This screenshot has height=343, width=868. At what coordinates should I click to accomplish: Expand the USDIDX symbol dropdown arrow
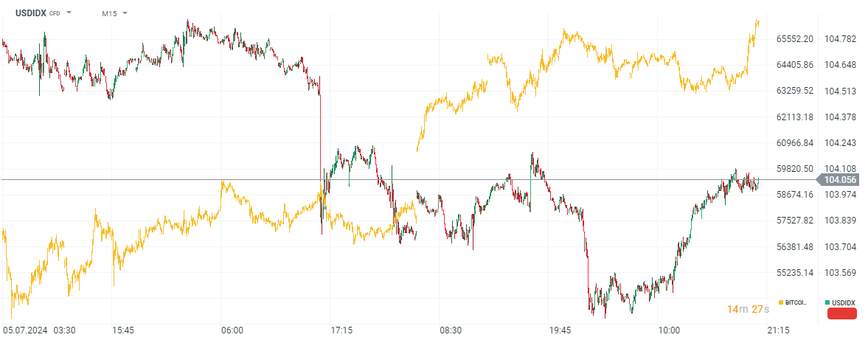point(69,13)
